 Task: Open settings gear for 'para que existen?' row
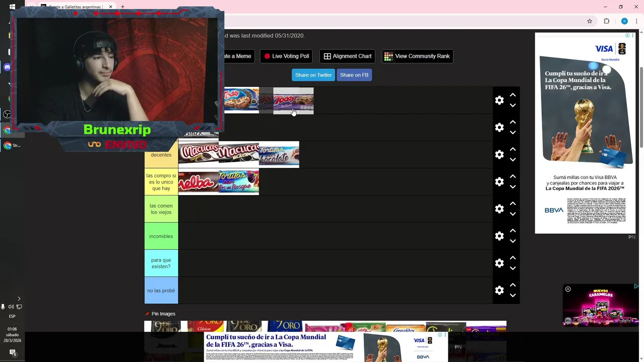click(x=499, y=263)
